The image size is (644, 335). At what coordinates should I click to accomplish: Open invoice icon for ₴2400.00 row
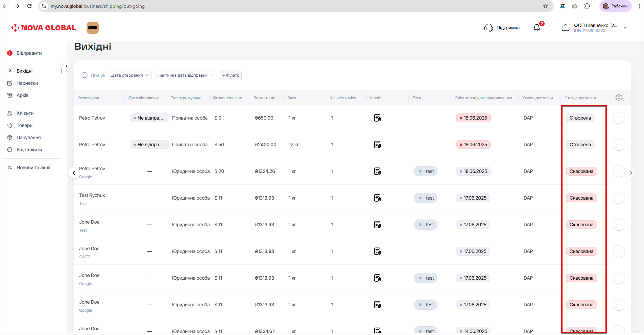(378, 145)
